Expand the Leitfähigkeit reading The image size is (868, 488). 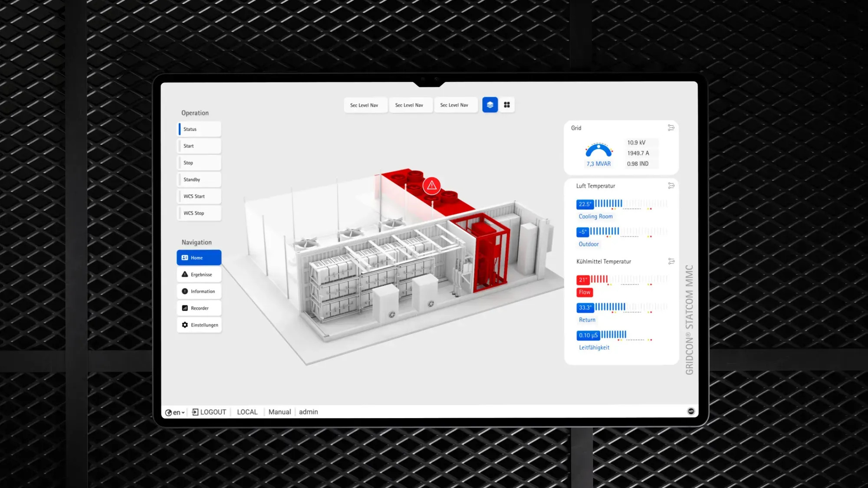[594, 347]
